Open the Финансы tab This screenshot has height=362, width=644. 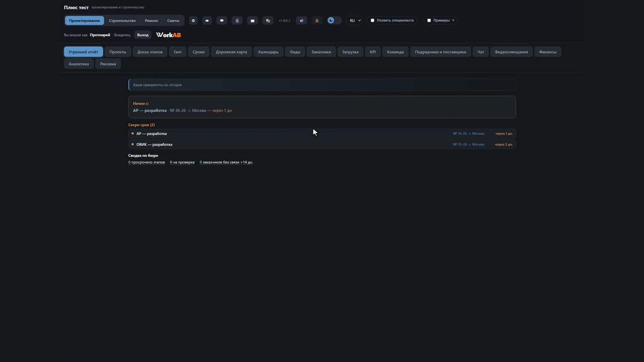click(548, 52)
